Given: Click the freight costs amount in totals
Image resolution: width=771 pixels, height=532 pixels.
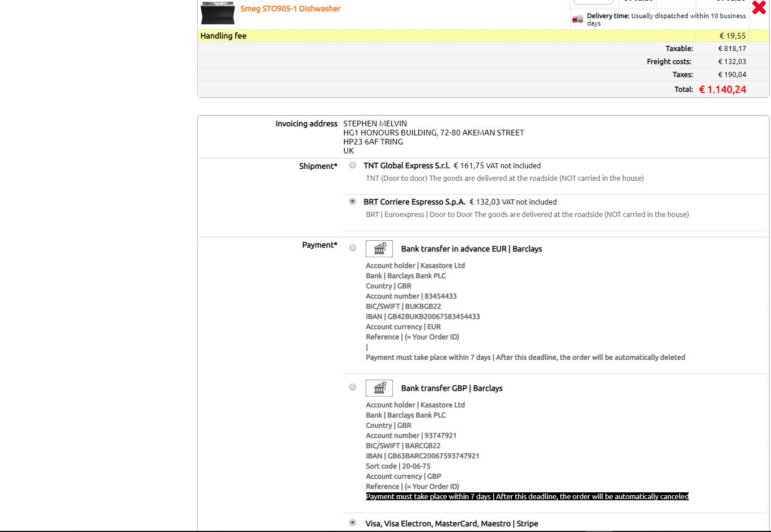Looking at the screenshot, I should [732, 62].
